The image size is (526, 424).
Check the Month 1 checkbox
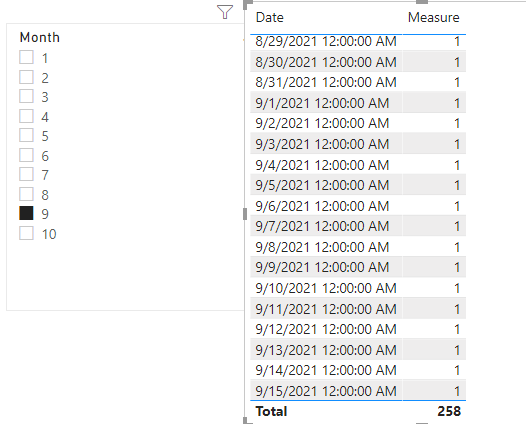[x=26, y=57]
